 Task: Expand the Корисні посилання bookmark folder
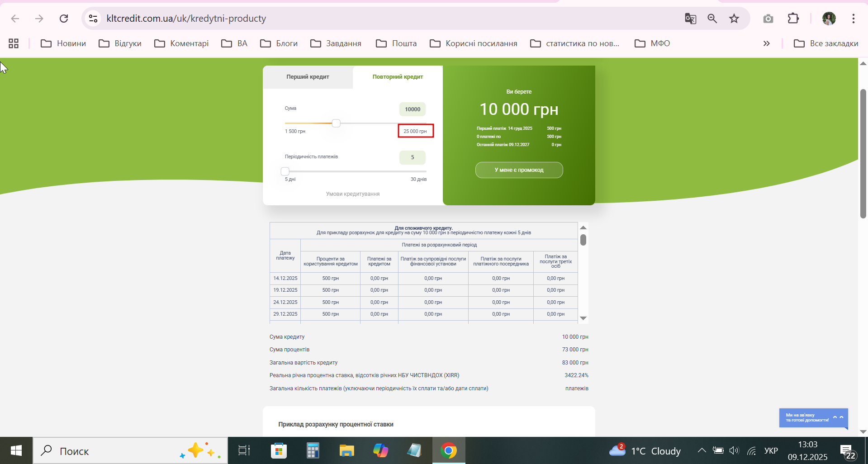(474, 43)
